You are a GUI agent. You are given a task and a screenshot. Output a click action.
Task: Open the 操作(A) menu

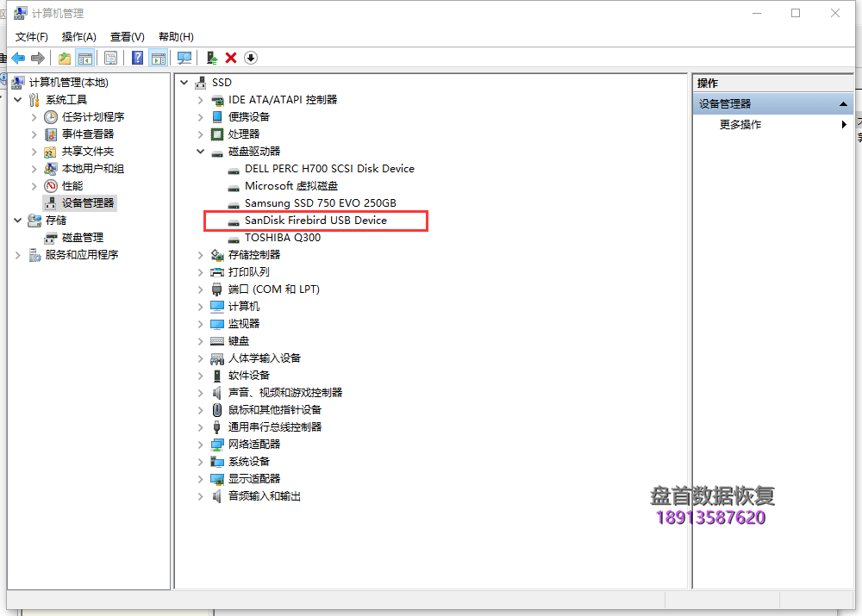(x=79, y=37)
